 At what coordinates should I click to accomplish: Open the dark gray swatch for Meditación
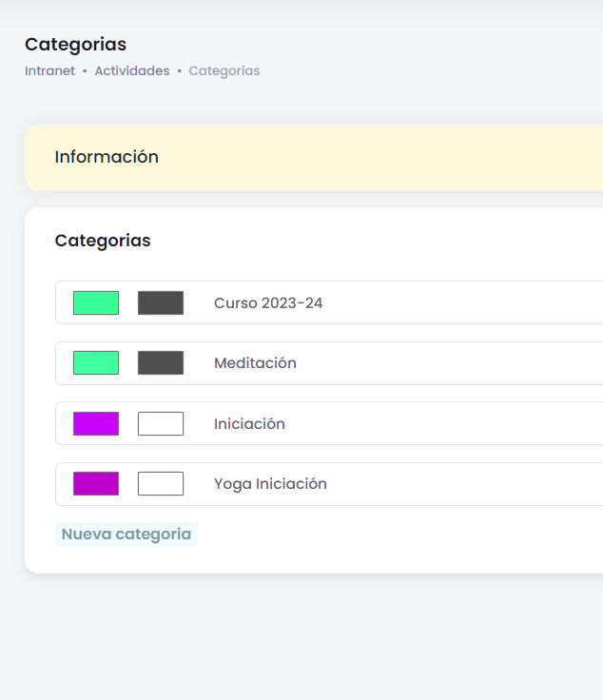pos(161,362)
